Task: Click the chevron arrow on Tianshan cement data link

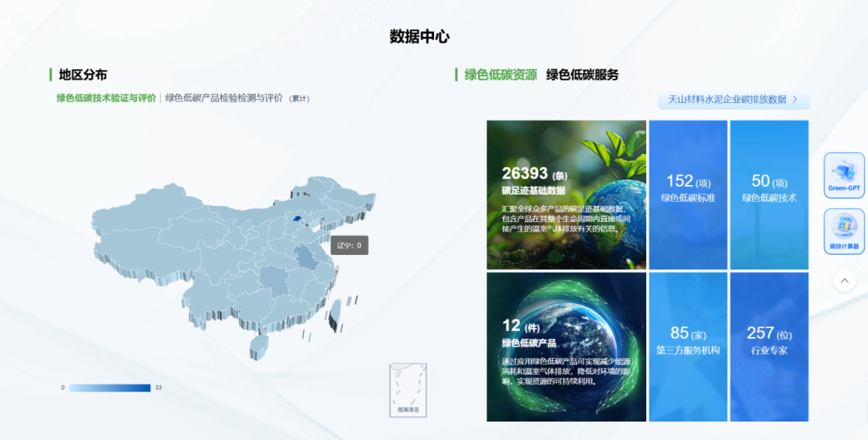Action: [795, 100]
